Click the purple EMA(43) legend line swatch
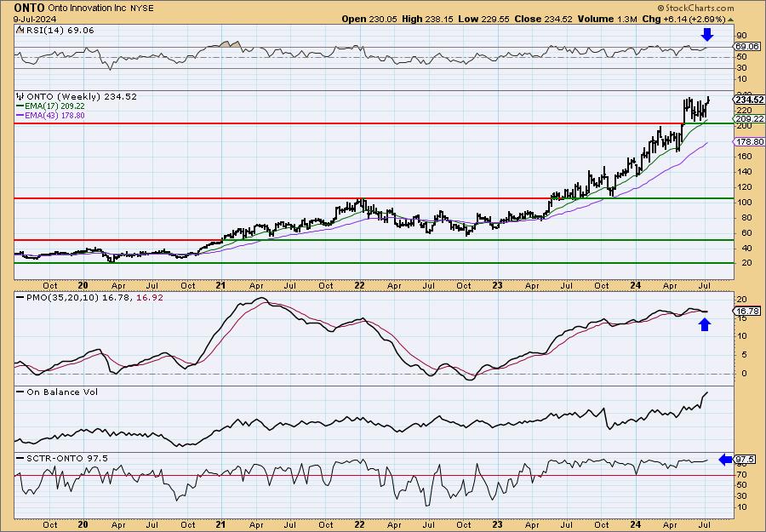The height and width of the screenshot is (532, 766). (20, 116)
